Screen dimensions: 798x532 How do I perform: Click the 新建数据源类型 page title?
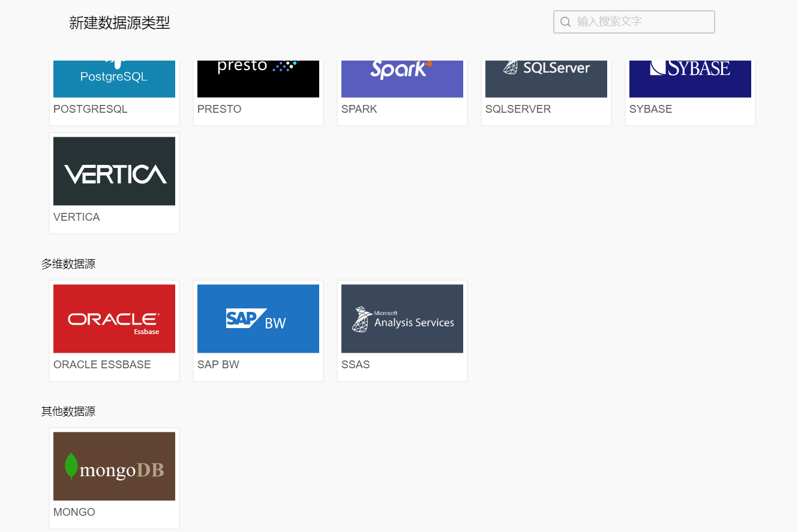tap(120, 23)
